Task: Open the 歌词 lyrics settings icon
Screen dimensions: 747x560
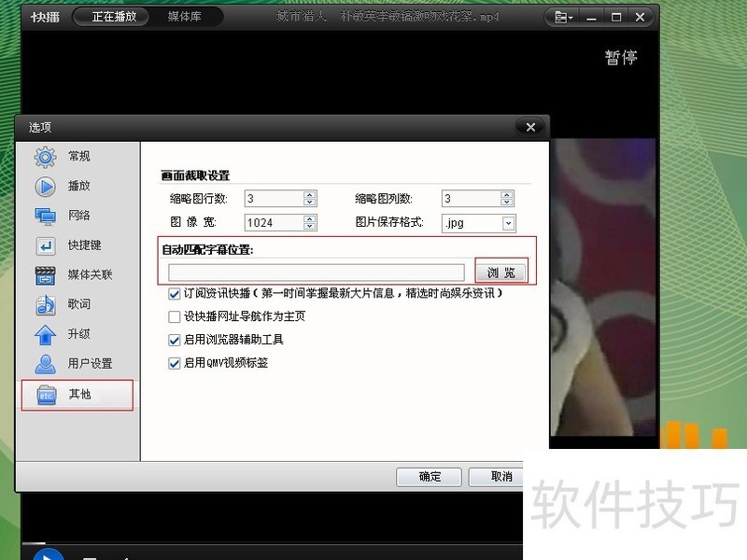Action: (x=44, y=305)
